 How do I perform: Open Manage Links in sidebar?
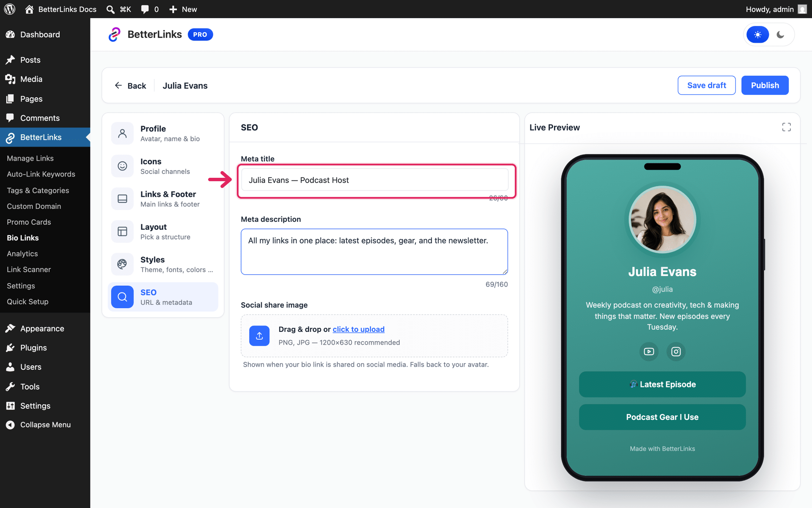[x=30, y=158]
